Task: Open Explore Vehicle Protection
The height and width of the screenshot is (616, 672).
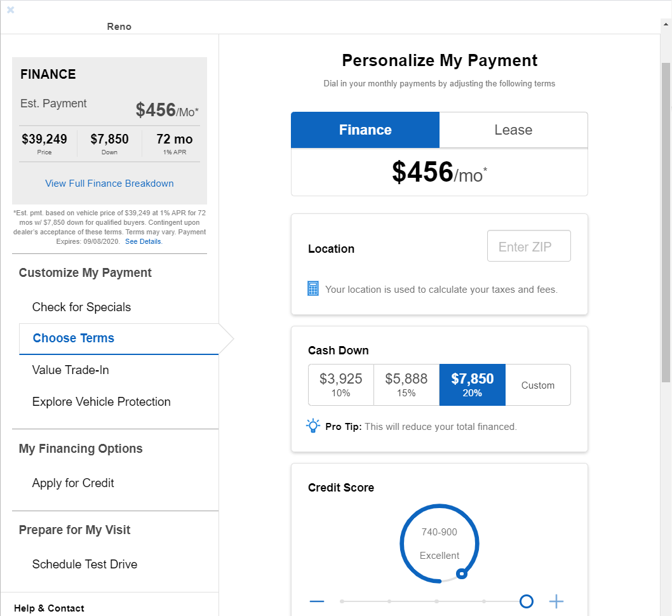Action: pos(102,402)
